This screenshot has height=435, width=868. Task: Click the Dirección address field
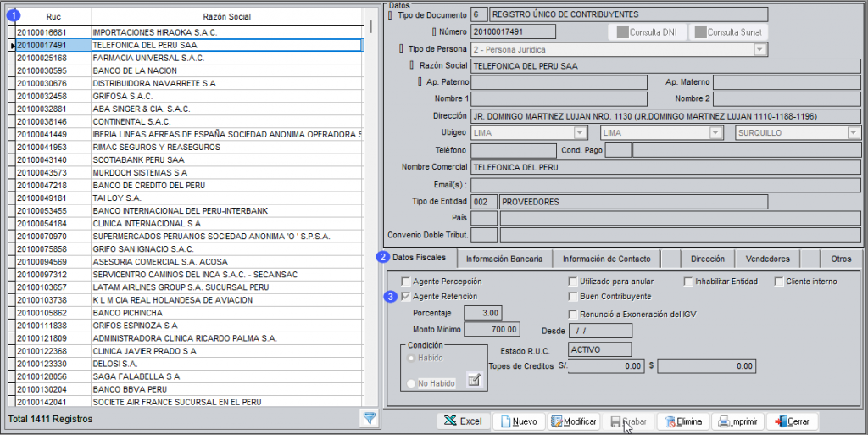(665, 116)
